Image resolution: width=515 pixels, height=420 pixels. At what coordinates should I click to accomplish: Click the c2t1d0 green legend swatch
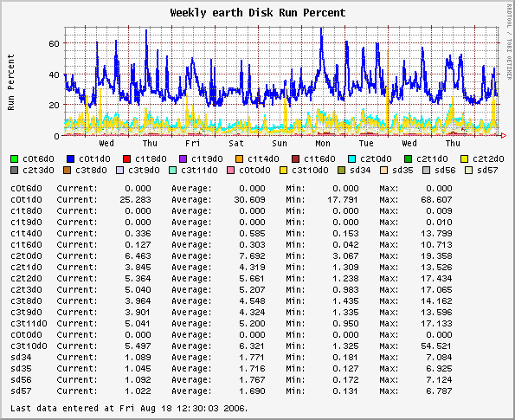[408, 159]
